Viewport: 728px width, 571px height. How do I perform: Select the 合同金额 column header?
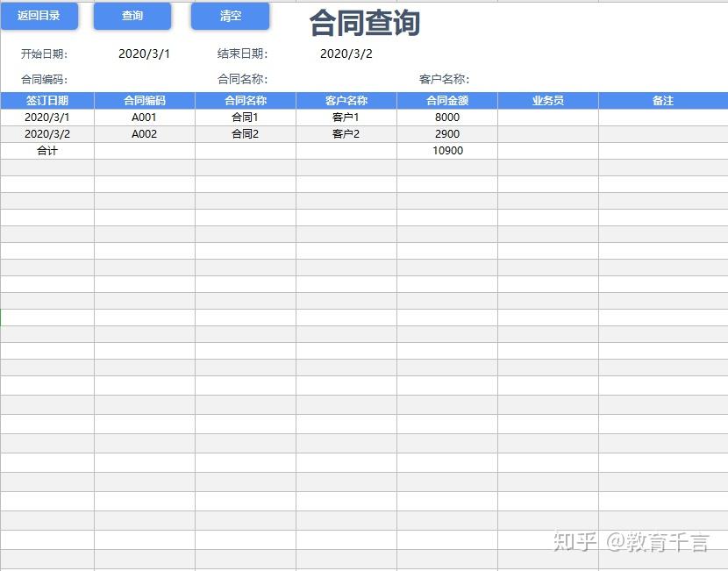[447, 101]
